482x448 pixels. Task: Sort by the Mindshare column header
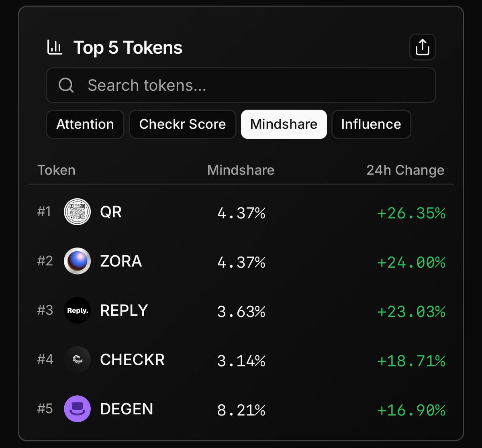241,170
